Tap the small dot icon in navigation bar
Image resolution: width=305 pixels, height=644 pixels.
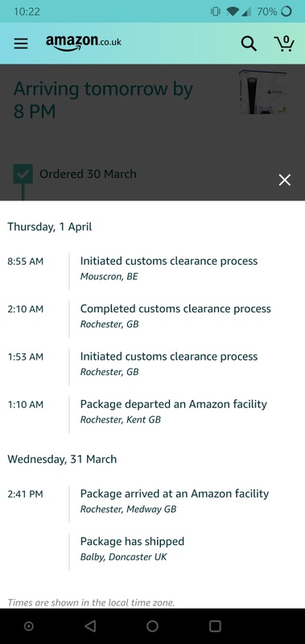(x=28, y=626)
